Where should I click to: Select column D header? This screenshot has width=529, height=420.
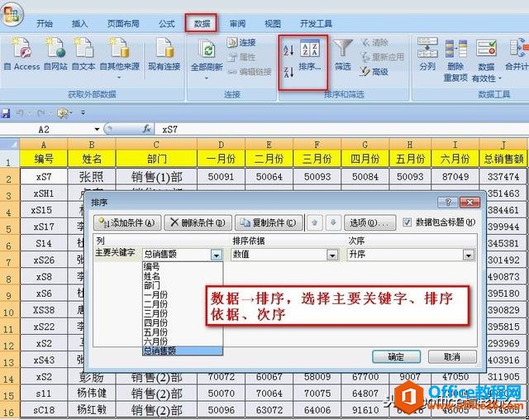221,145
